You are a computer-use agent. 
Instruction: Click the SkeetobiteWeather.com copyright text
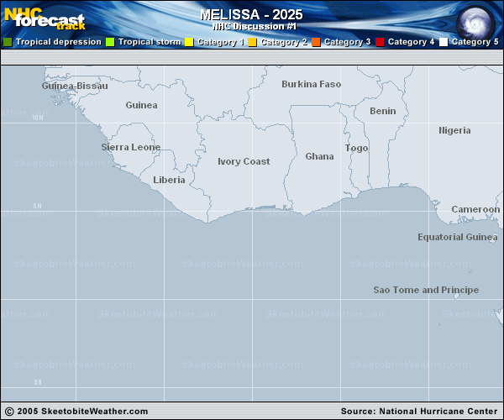[76, 411]
